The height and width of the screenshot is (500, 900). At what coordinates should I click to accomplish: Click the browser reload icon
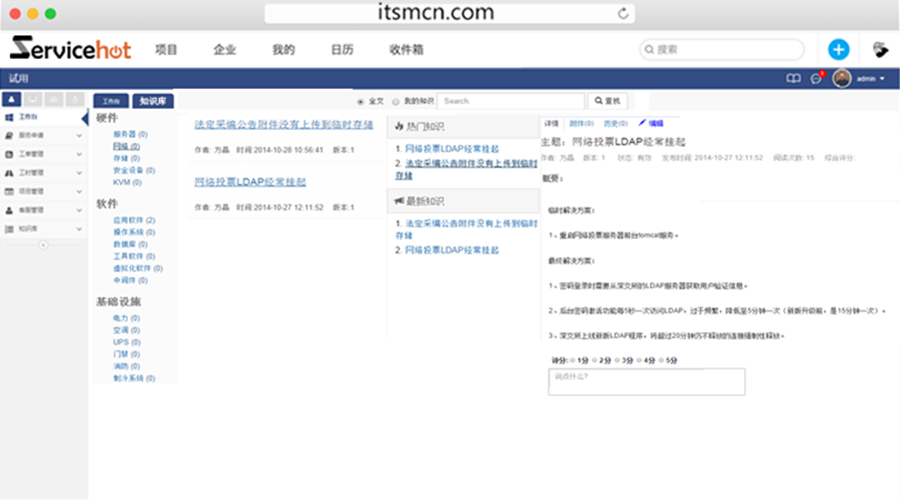click(x=624, y=13)
